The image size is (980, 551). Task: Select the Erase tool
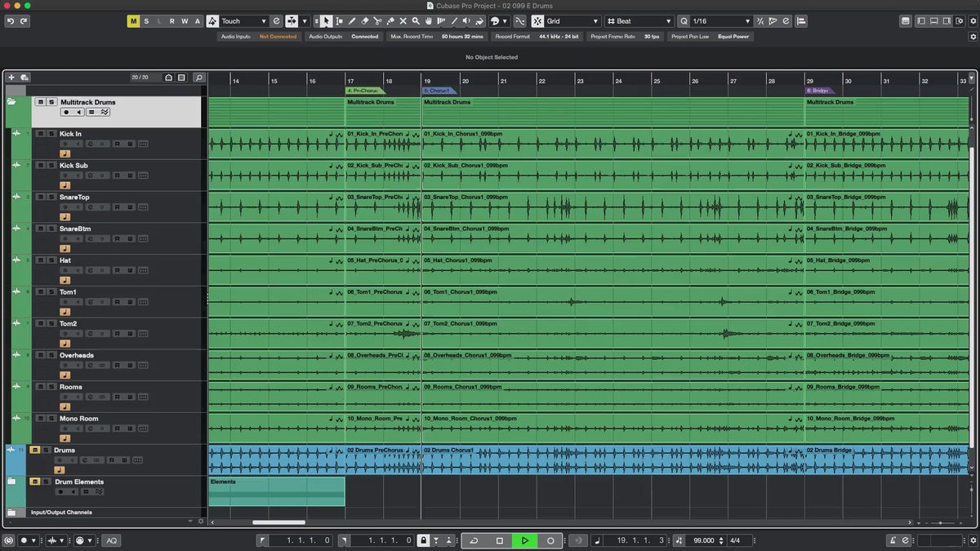click(x=364, y=20)
